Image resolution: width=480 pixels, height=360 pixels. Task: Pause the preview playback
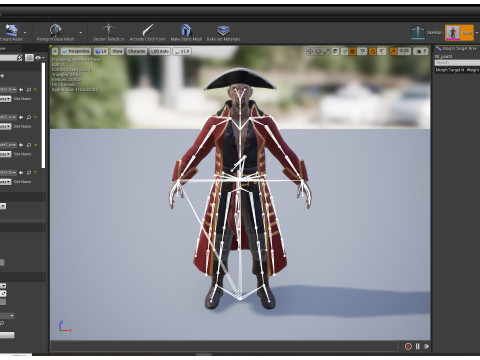click(x=418, y=346)
